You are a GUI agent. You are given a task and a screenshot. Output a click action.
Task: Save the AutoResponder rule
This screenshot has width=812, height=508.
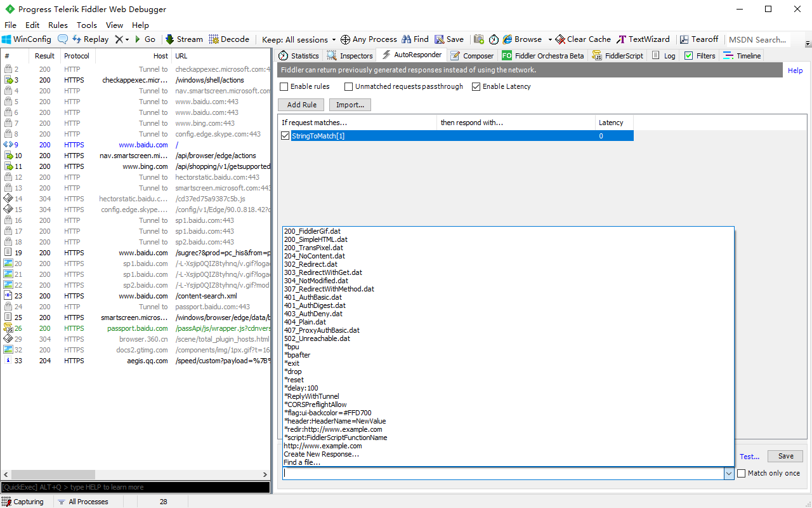785,456
